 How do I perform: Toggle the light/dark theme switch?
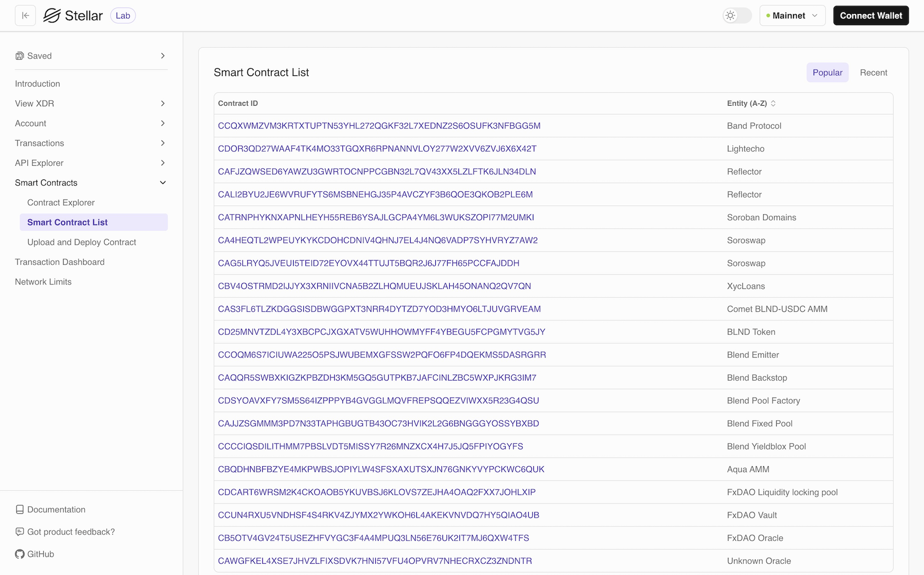737,15
